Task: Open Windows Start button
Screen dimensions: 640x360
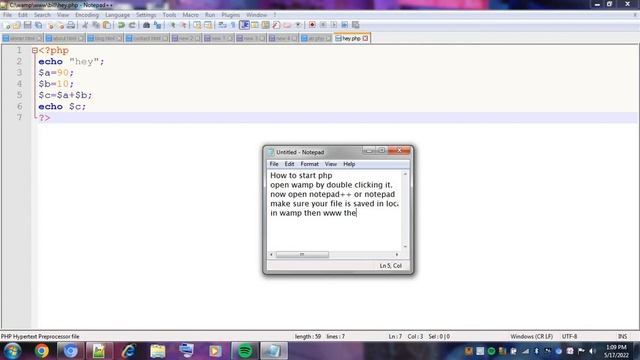Action: coord(12,351)
